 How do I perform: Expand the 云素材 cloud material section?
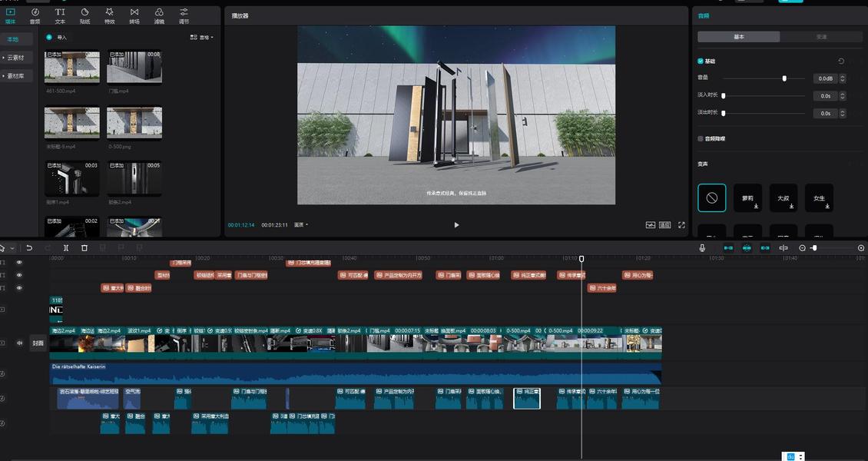coord(17,58)
